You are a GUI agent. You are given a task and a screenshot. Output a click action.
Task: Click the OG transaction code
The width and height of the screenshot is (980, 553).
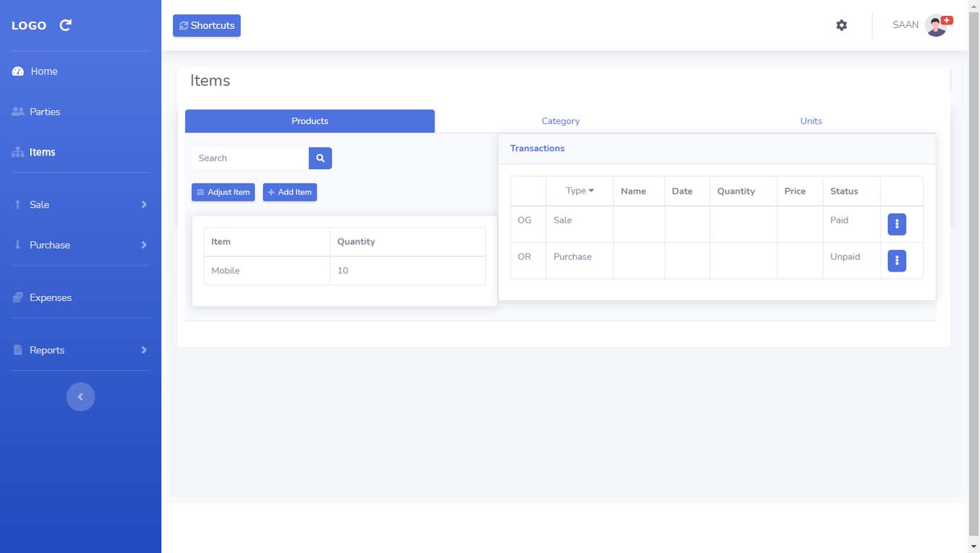coord(525,220)
